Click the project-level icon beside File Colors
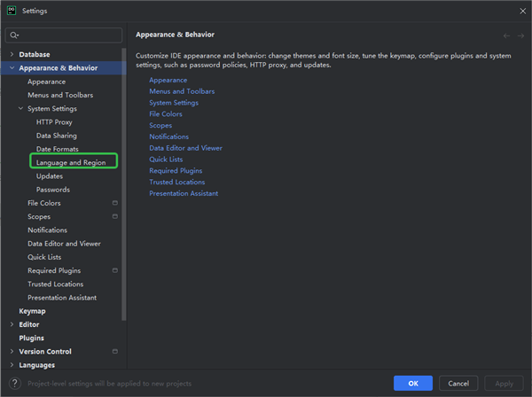This screenshot has width=532, height=397. pos(114,203)
